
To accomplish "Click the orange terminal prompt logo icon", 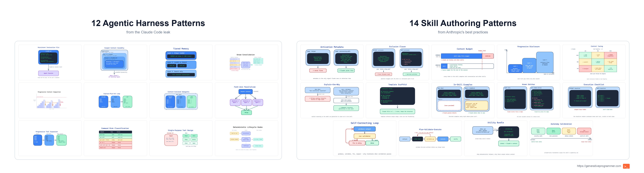I will point(626,166).
